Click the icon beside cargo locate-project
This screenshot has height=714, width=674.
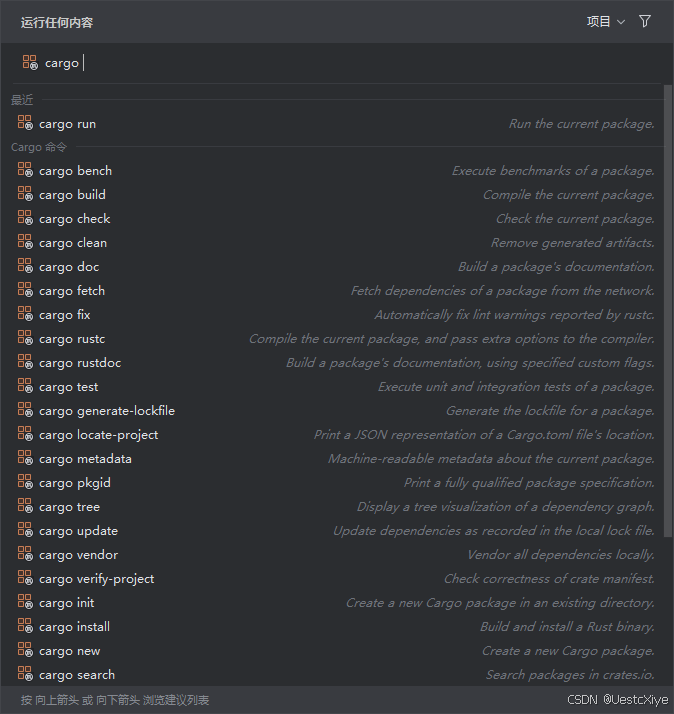tap(25, 434)
